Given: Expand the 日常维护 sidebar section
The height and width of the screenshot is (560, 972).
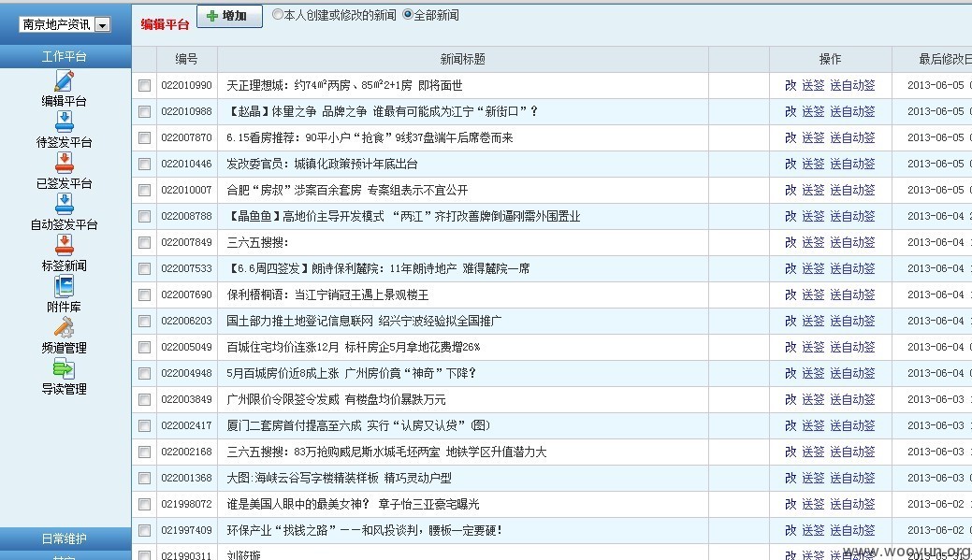Looking at the screenshot, I should (x=65, y=538).
